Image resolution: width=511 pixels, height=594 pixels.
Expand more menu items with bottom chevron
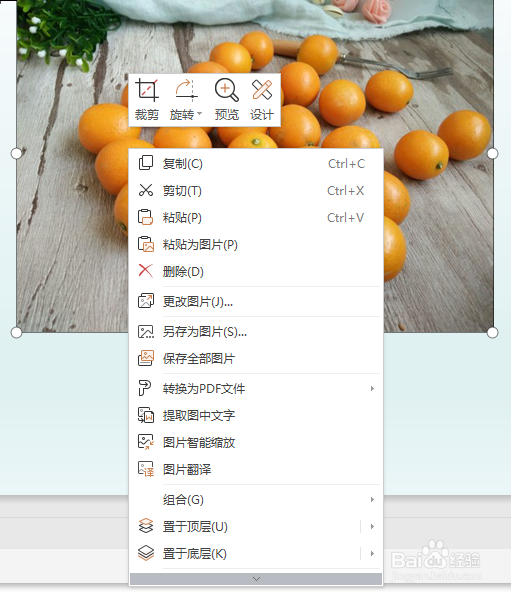256,579
